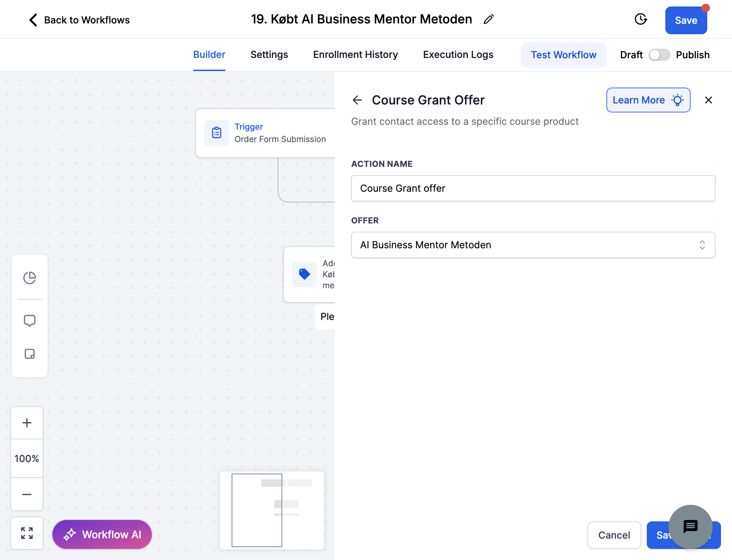Toggle Draft to Publish switch
732x560 pixels.
pyautogui.click(x=659, y=55)
